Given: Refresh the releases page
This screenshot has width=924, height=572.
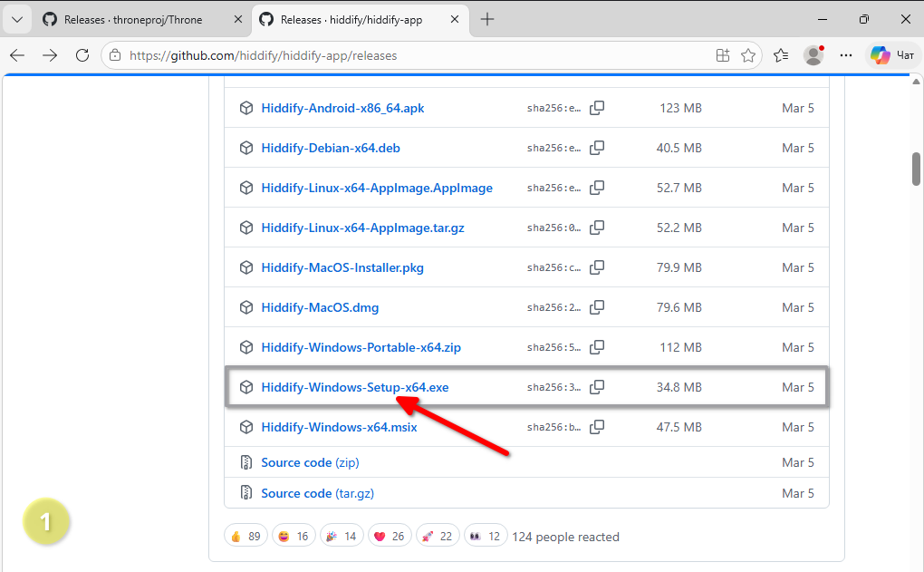Looking at the screenshot, I should [82, 55].
